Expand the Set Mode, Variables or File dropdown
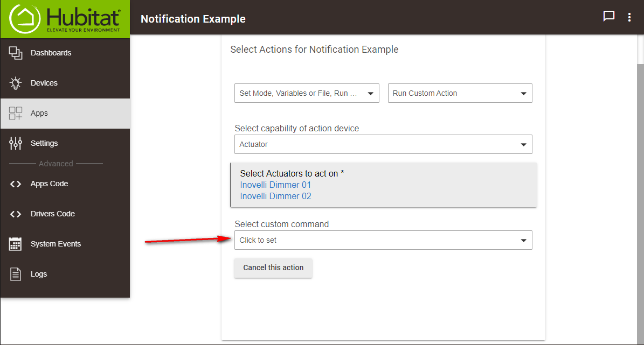The width and height of the screenshot is (644, 345). coord(307,93)
